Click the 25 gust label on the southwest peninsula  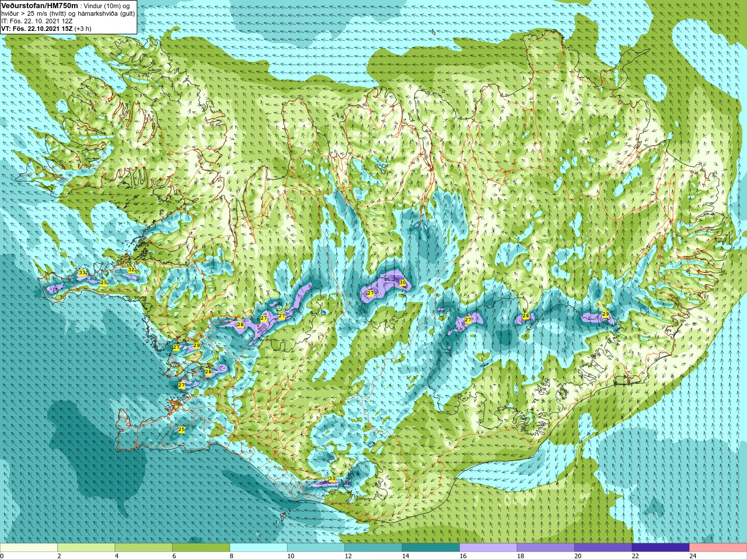click(181, 429)
